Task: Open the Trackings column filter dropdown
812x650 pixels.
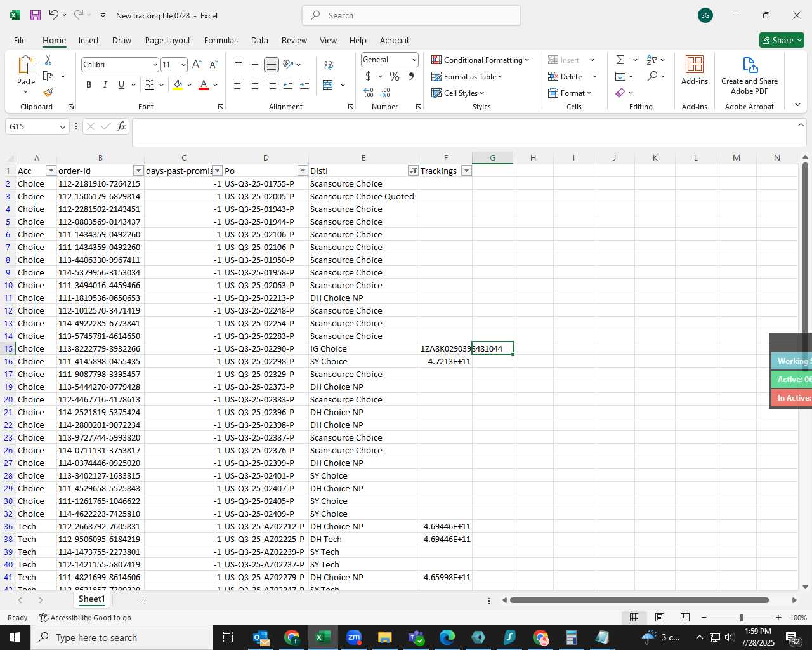Action: point(466,171)
